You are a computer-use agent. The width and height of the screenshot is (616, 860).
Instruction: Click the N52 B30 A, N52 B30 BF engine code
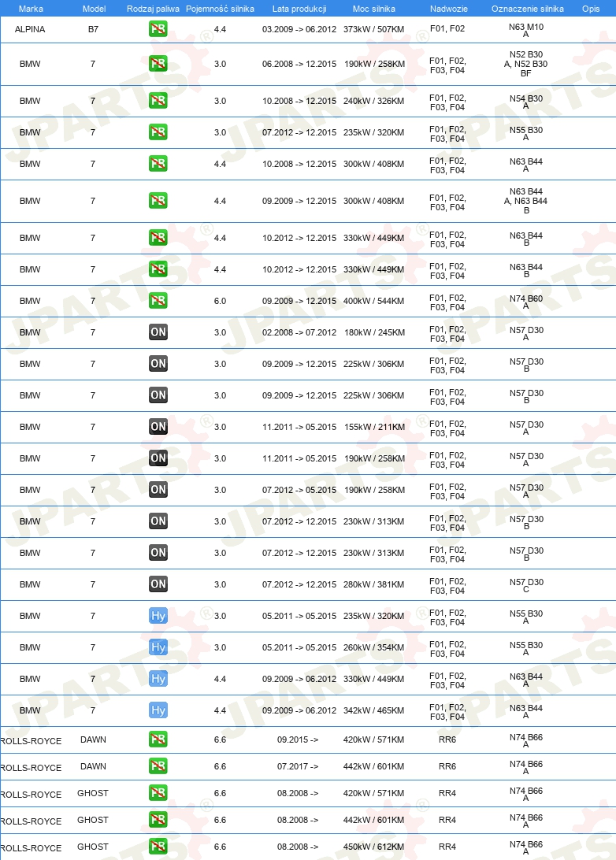click(525, 64)
